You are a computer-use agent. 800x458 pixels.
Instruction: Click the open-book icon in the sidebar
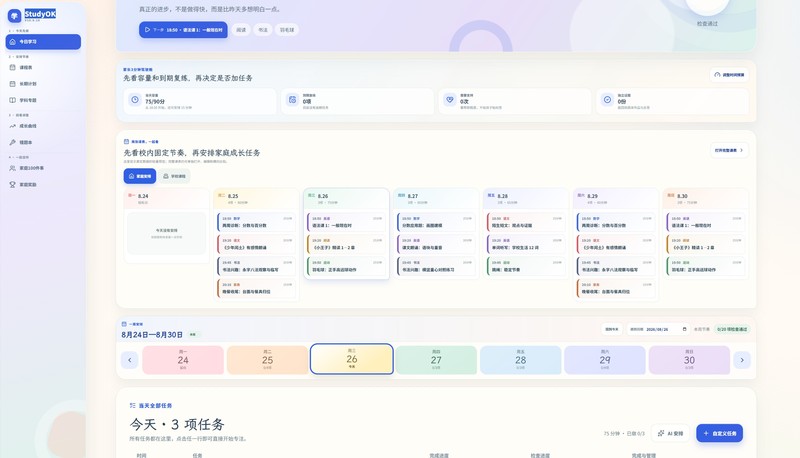(13, 100)
